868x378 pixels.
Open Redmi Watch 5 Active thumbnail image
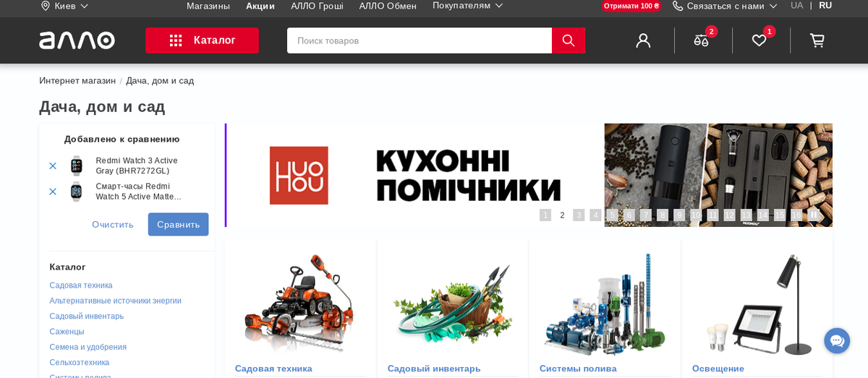coord(77,192)
